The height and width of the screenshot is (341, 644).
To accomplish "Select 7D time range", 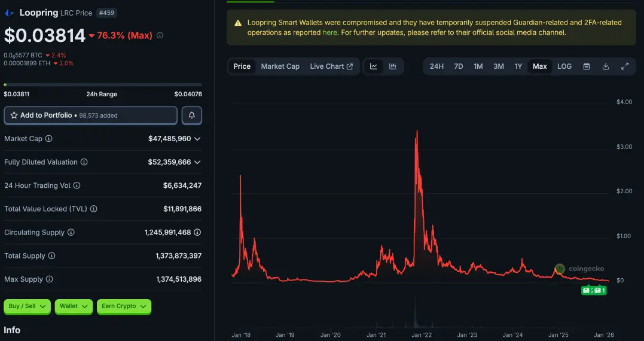I will 459,66.
